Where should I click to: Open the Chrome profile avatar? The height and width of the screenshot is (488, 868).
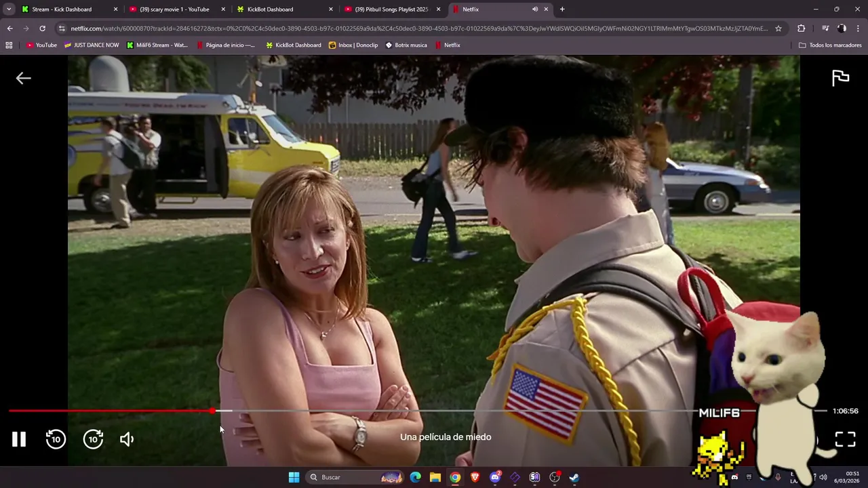point(842,28)
